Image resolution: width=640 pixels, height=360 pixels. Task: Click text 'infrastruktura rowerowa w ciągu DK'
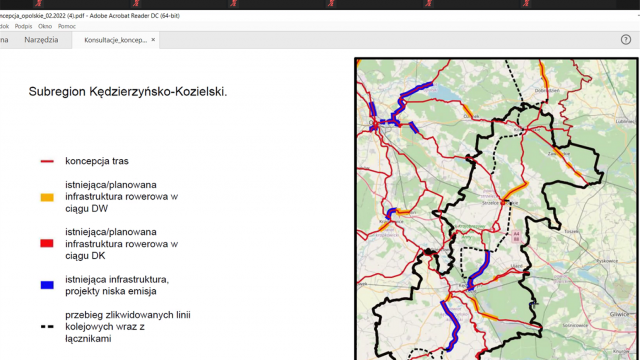coord(121,250)
